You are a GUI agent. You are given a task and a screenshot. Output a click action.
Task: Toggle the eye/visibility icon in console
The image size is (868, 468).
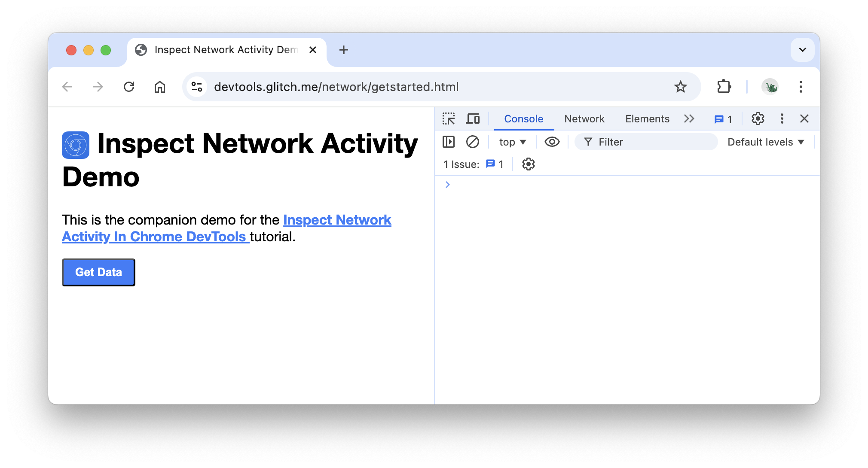coord(551,141)
